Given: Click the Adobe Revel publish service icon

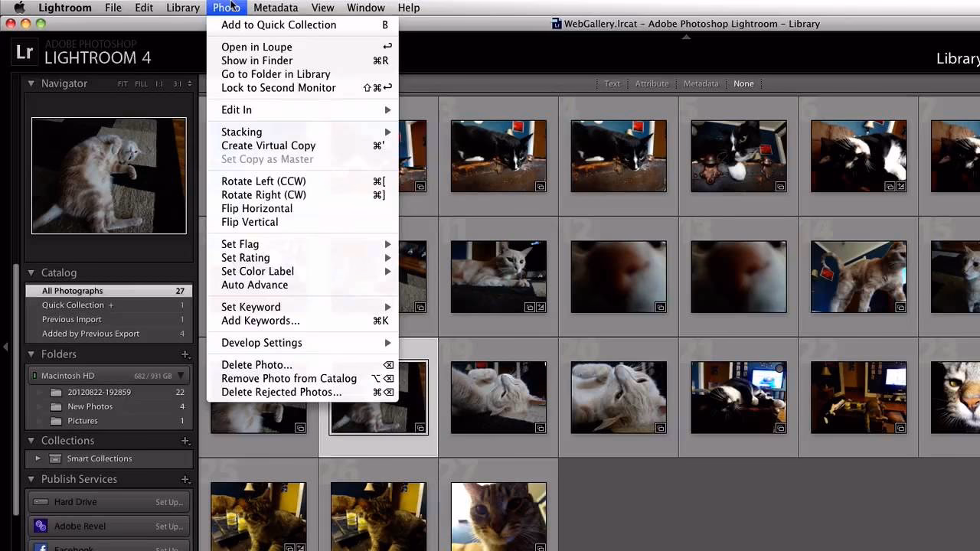Looking at the screenshot, I should (41, 526).
